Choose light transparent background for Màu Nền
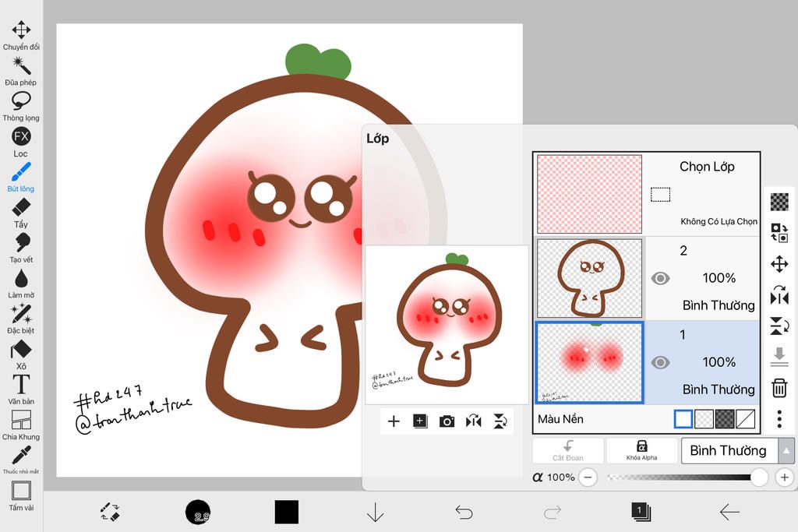 pos(704,419)
